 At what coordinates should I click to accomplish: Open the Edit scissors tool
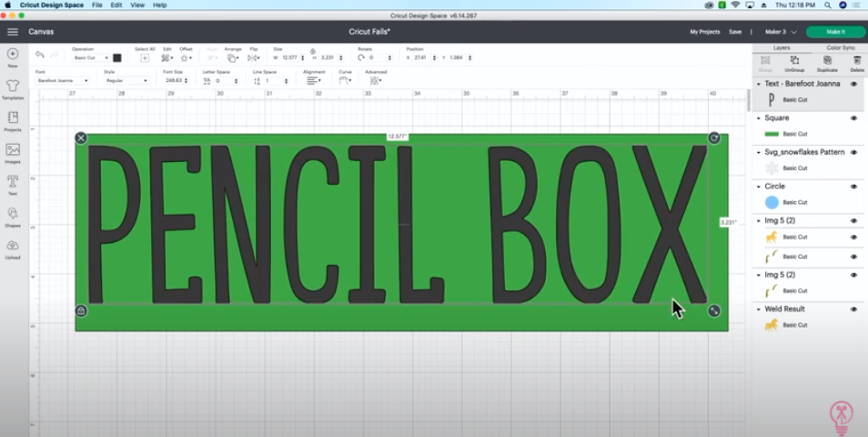coord(166,57)
